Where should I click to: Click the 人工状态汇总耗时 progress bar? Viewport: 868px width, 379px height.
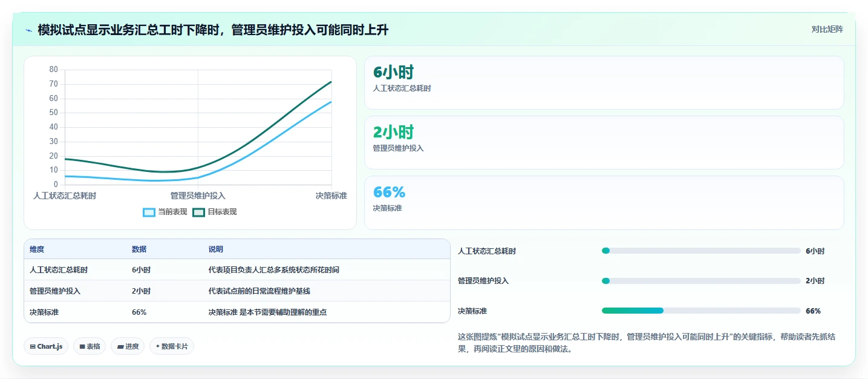coord(701,251)
